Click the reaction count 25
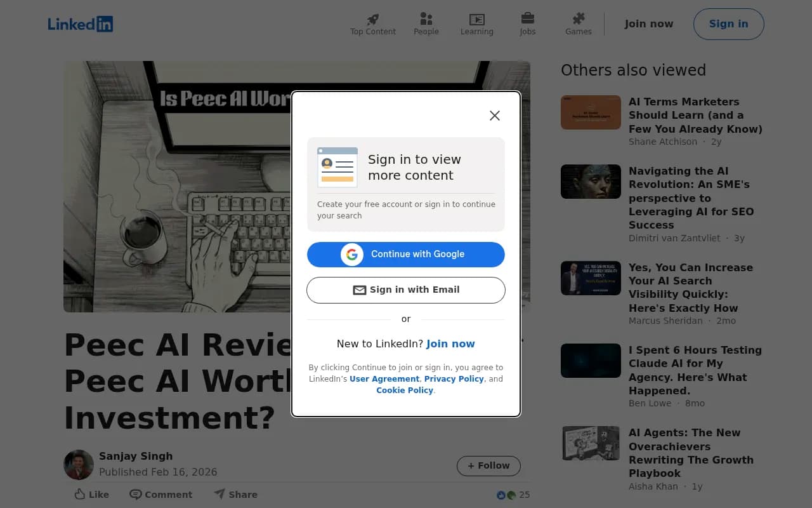 [524, 495]
